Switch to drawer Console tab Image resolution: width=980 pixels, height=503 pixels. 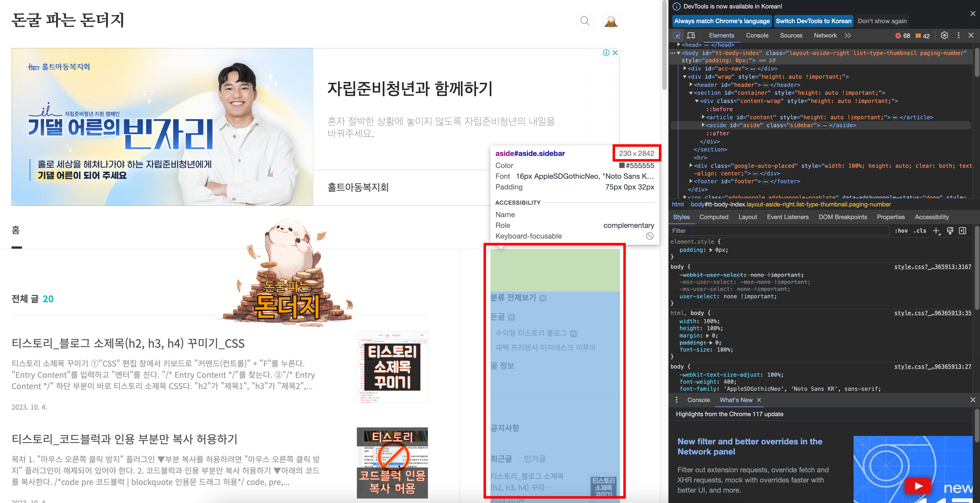tap(698, 400)
